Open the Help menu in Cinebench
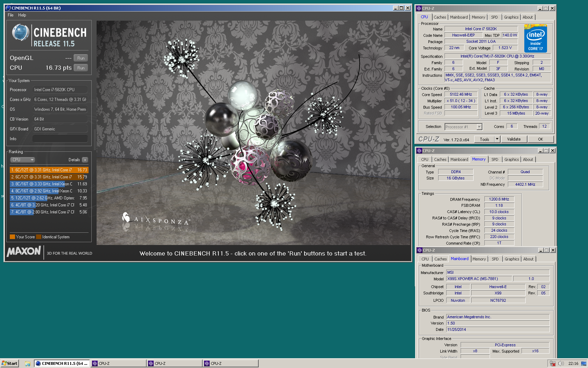 (x=22, y=15)
